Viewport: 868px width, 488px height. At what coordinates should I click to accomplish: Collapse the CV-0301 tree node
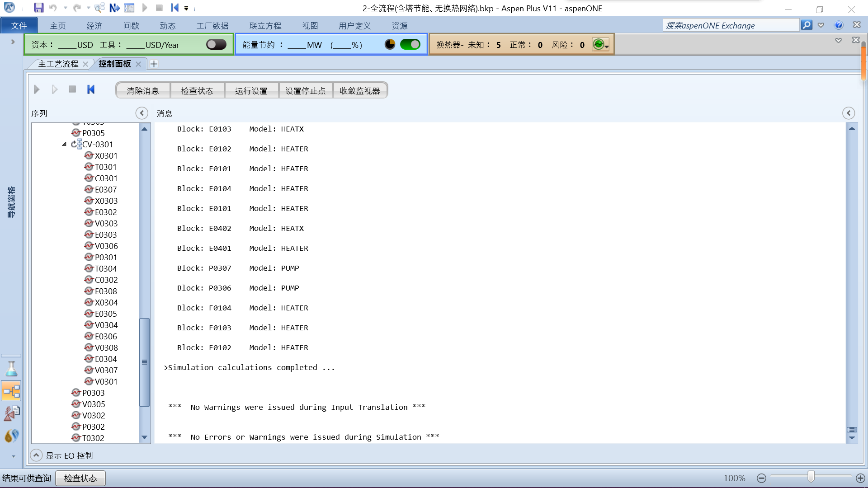64,144
